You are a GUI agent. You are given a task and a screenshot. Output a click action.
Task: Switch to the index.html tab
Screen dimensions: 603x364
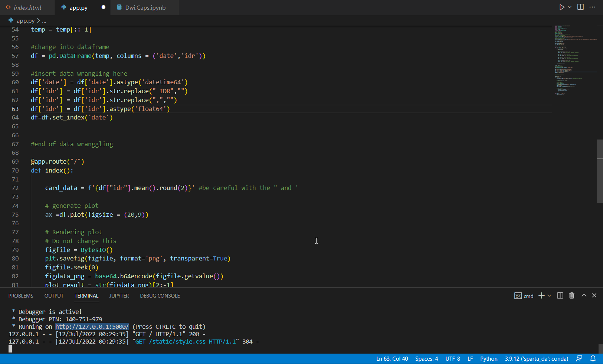27,7
